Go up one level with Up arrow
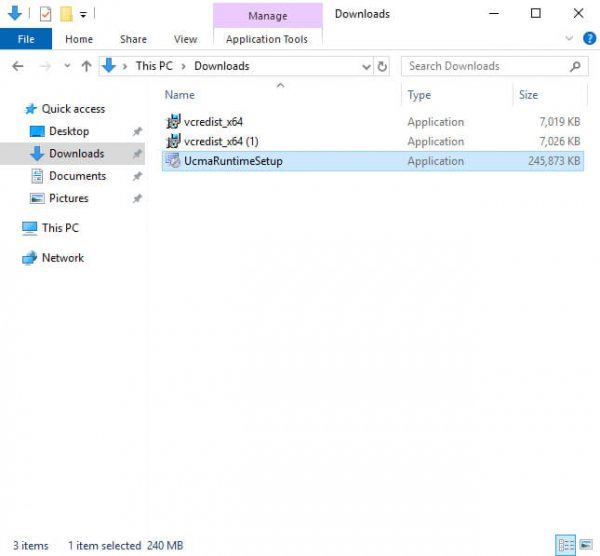 pos(86,66)
